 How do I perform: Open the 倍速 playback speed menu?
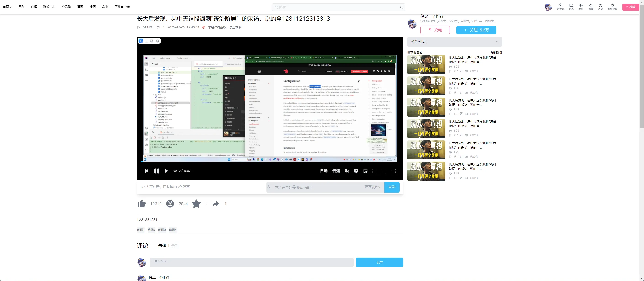[336, 171]
